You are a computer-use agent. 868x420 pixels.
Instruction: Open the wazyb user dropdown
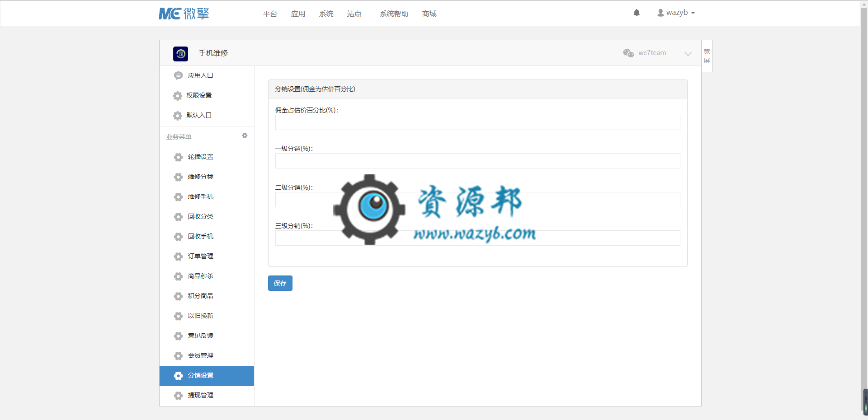(x=676, y=13)
